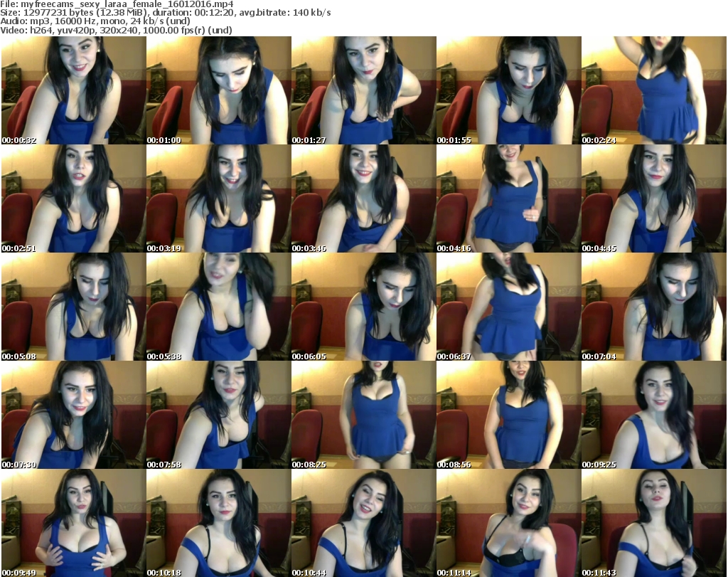Click the File name header line
Image resolution: width=728 pixels, height=577 pixels.
117,4
